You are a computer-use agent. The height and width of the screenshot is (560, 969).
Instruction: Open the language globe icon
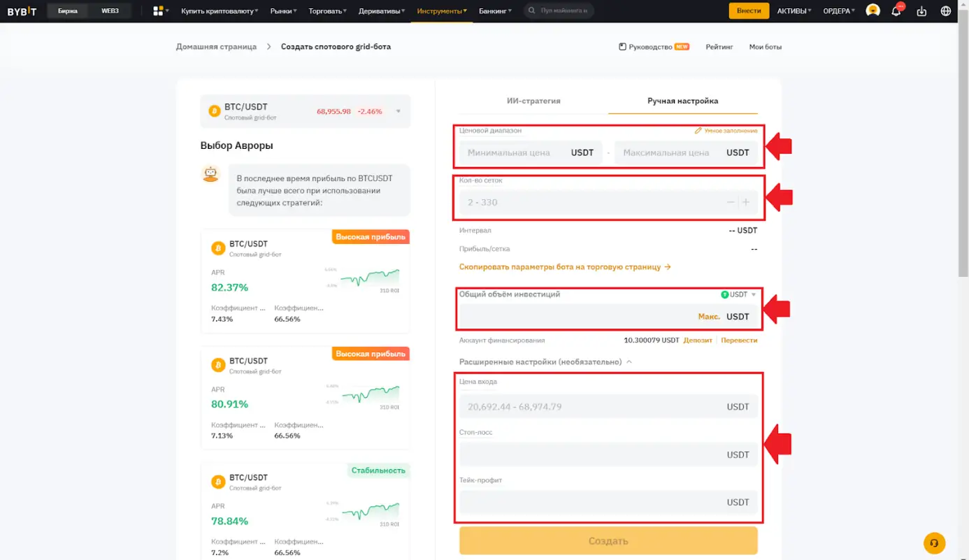(x=946, y=10)
